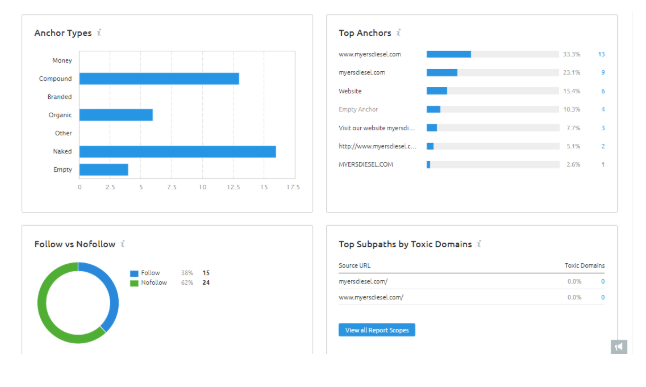
Task: Open the count 1 link for MYERSDIESEL.COM anchor
Action: point(603,164)
